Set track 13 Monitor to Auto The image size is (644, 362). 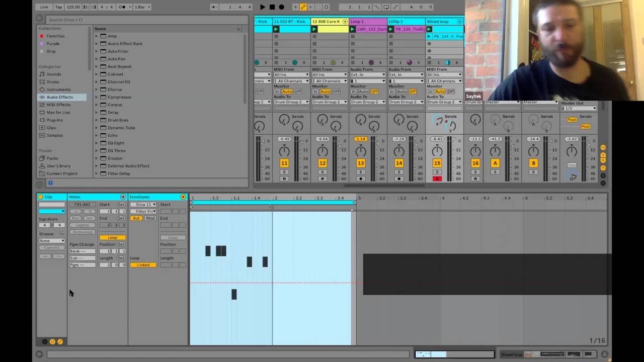tap(364, 92)
